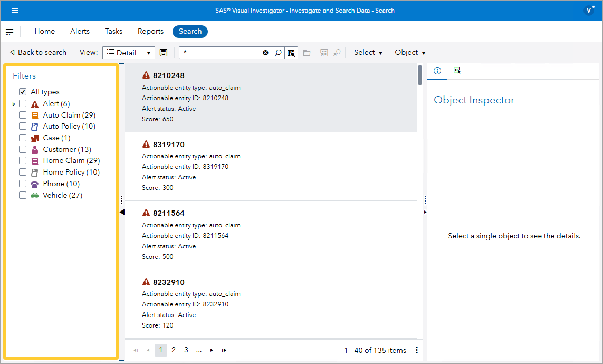Image resolution: width=603 pixels, height=364 pixels.
Task: Clear the search query using the X icon
Action: tap(265, 52)
